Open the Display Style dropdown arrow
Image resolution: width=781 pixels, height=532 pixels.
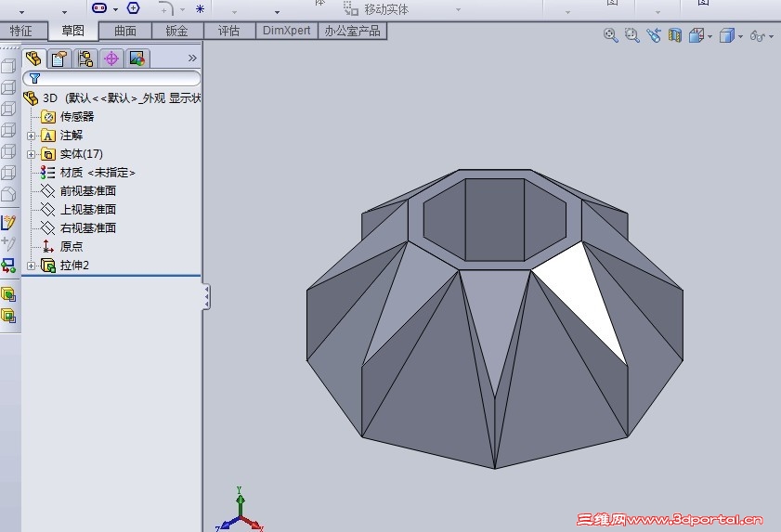pyautogui.click(x=741, y=37)
